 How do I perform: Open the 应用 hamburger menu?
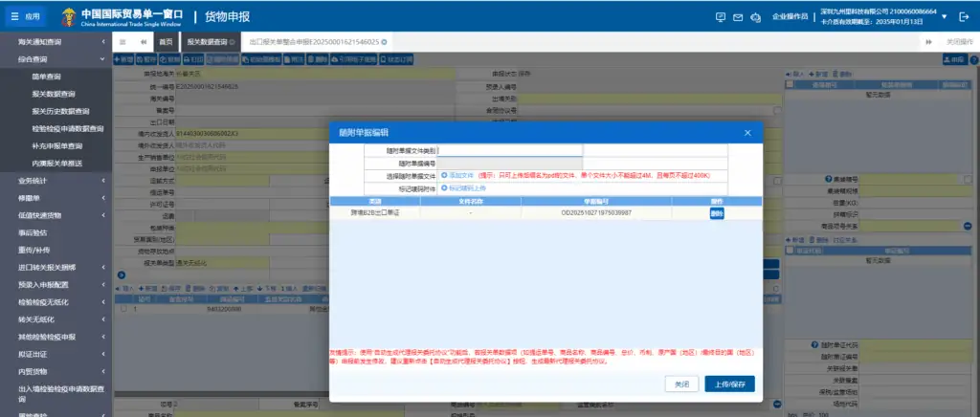pos(26,17)
